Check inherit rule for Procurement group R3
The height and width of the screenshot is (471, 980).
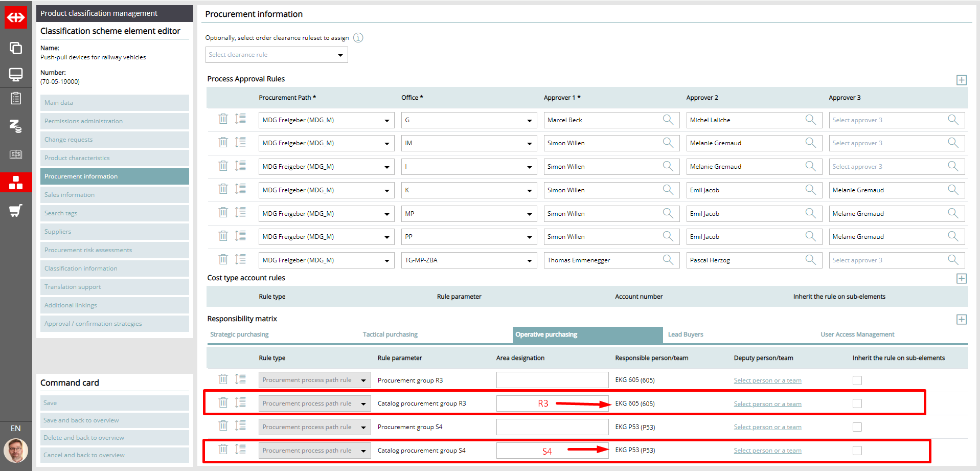point(857,380)
